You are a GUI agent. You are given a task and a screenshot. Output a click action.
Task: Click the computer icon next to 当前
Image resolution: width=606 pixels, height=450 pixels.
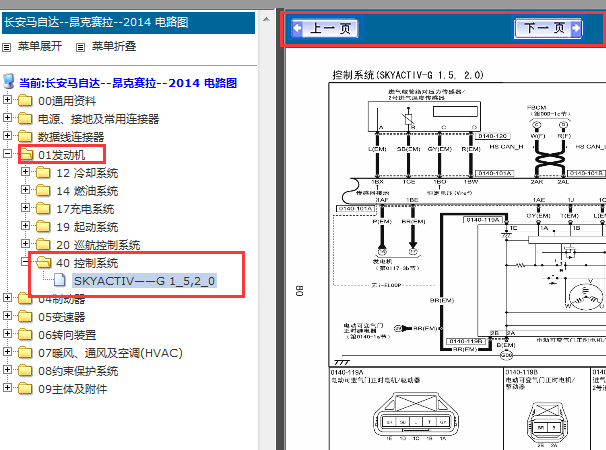(9, 82)
